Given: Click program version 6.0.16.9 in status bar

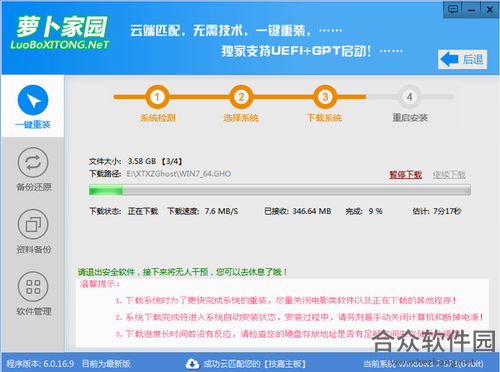Looking at the screenshot, I should tap(40, 364).
